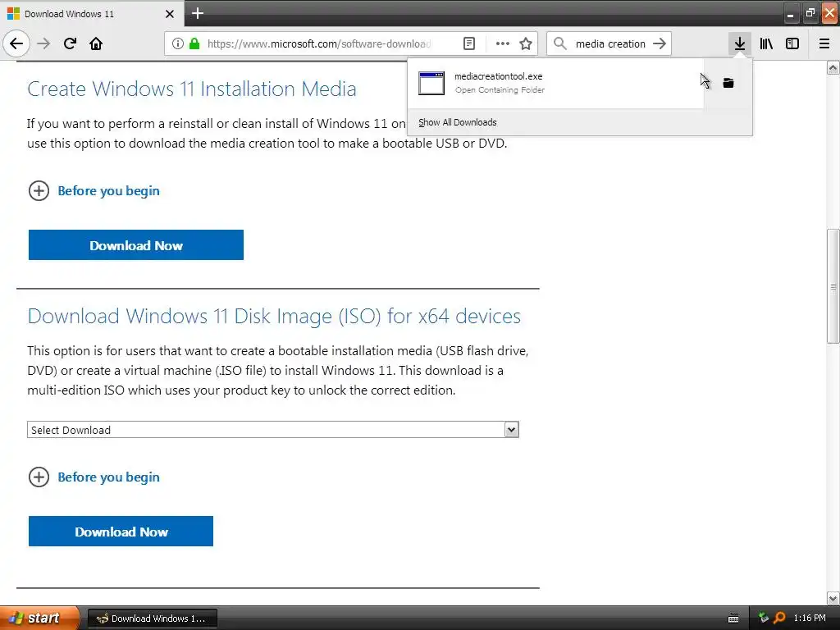Viewport: 840px width, 630px height.
Task: Open the Select Download dropdown
Action: click(x=272, y=430)
